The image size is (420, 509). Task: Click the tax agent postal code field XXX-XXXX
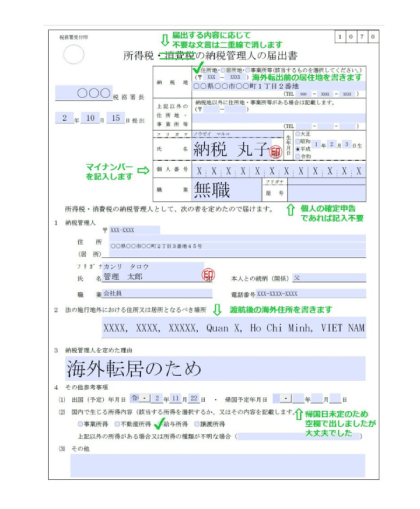tap(135, 230)
